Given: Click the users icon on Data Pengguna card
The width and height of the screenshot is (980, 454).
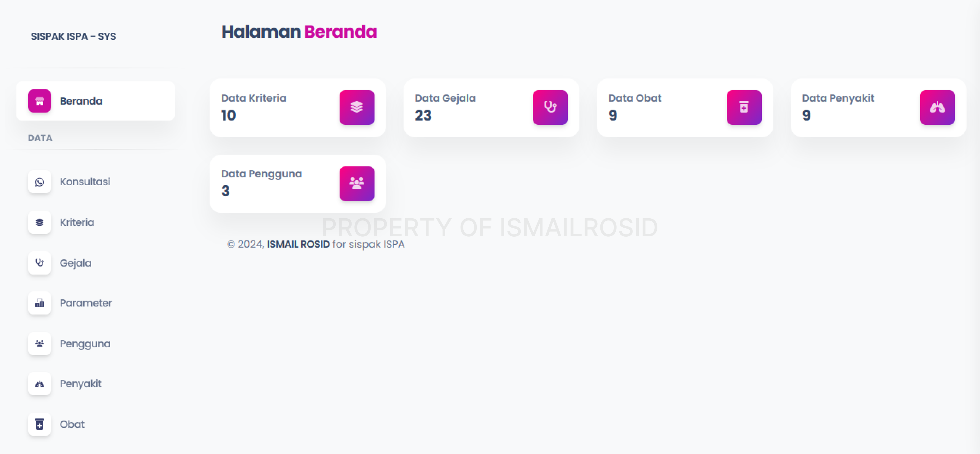Looking at the screenshot, I should pos(357,183).
